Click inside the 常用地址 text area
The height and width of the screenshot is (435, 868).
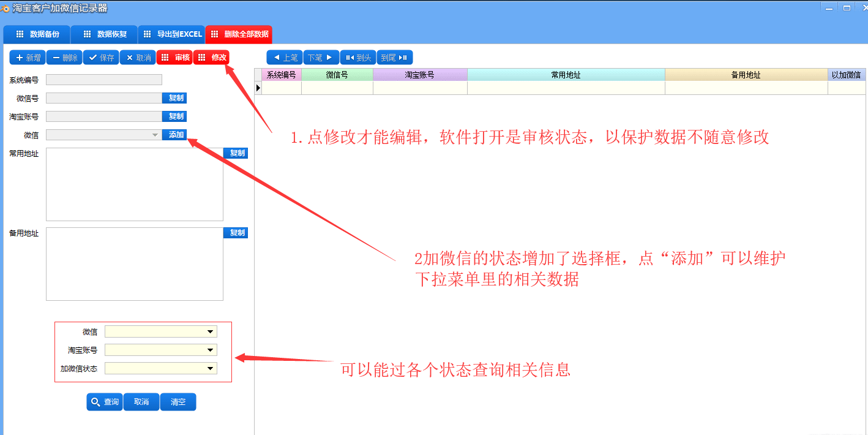point(135,184)
